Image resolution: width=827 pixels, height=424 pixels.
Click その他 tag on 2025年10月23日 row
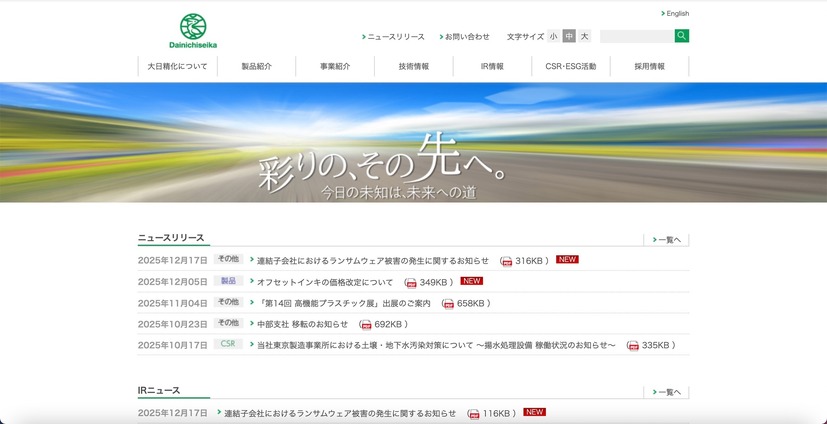click(x=228, y=323)
